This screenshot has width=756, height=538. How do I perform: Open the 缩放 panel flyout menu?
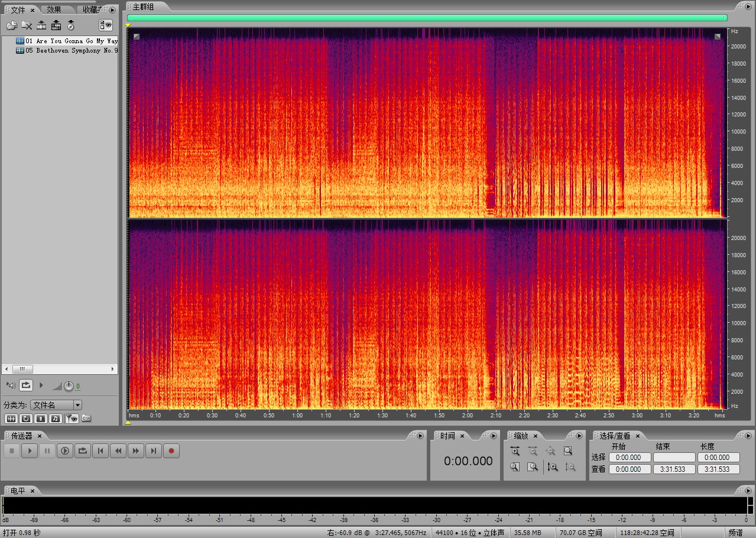coord(580,436)
